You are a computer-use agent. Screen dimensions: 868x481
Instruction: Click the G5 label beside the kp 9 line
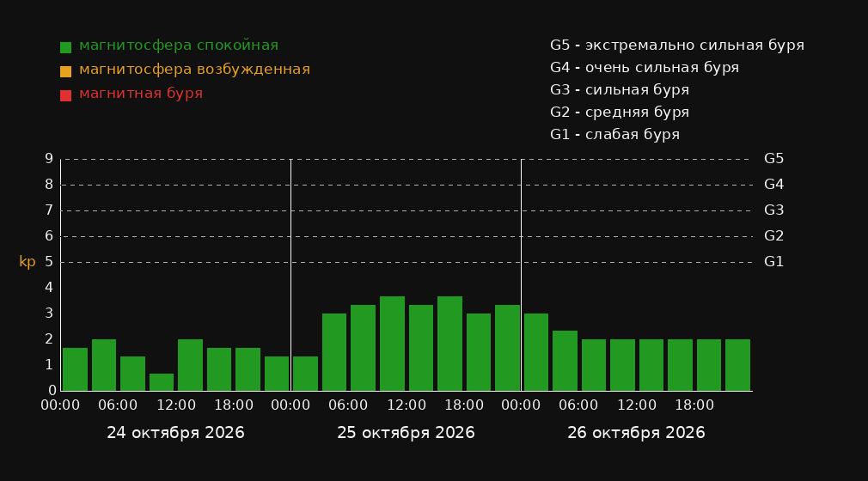pyautogui.click(x=773, y=159)
